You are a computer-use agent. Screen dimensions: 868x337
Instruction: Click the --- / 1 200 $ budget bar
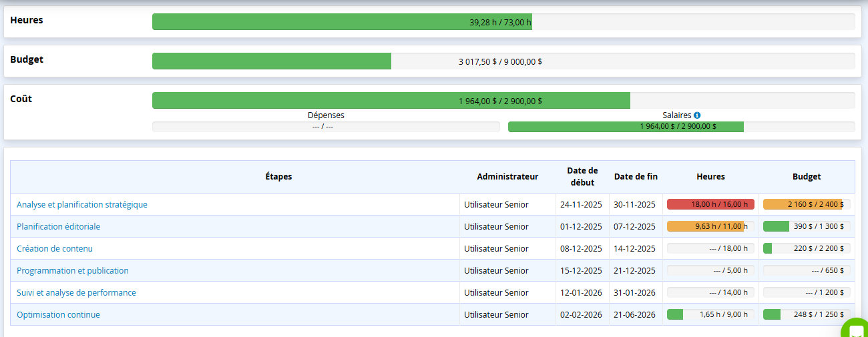pyautogui.click(x=807, y=293)
